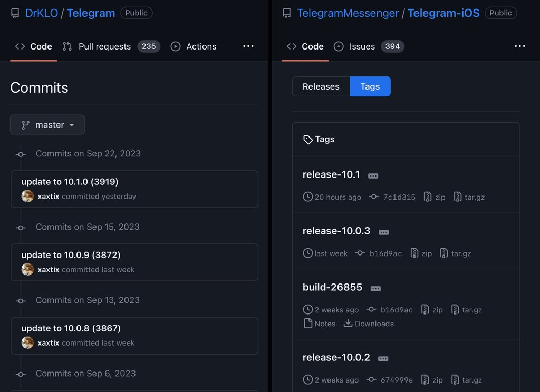Click the repository icon beside DrKLO
The height and width of the screenshot is (392, 540).
15,13
